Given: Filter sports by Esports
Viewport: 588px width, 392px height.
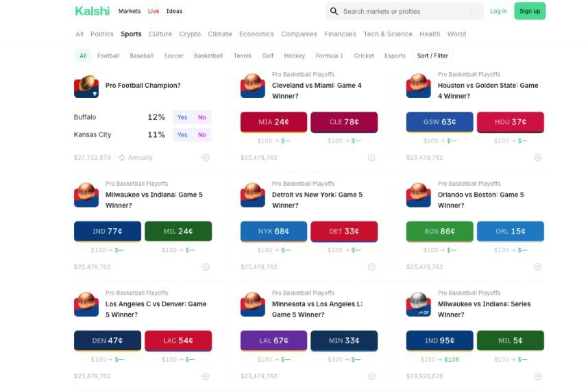Looking at the screenshot, I should pyautogui.click(x=395, y=56).
